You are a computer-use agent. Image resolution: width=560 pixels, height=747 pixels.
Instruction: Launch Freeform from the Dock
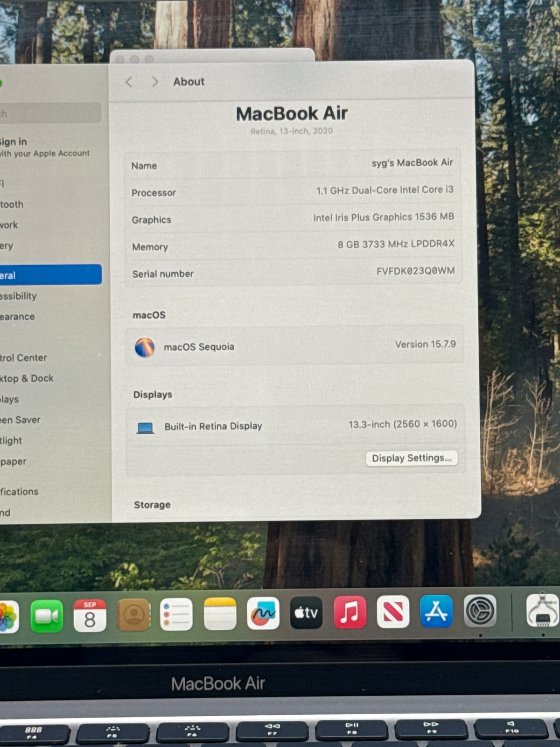263,613
